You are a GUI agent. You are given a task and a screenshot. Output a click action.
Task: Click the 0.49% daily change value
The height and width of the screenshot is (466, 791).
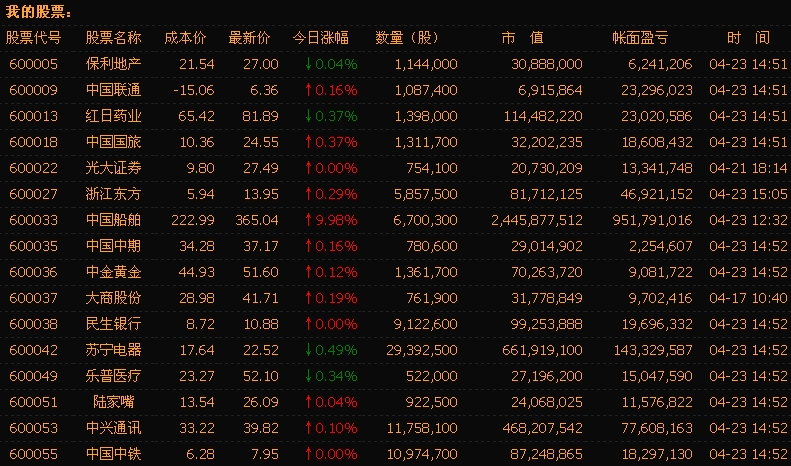(336, 350)
